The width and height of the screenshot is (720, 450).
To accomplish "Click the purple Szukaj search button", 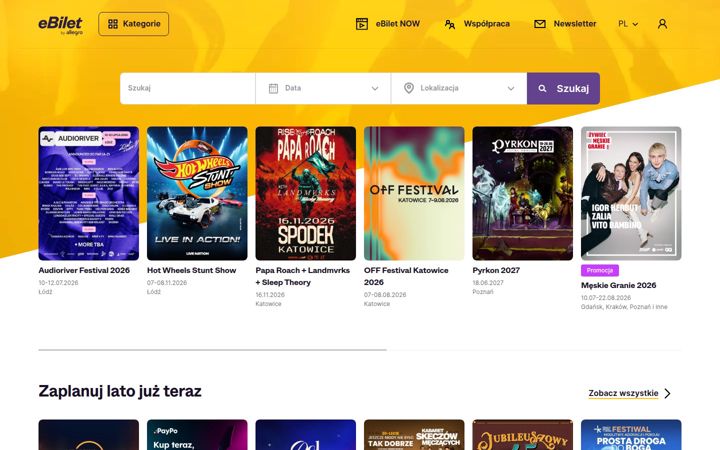I will [x=563, y=88].
